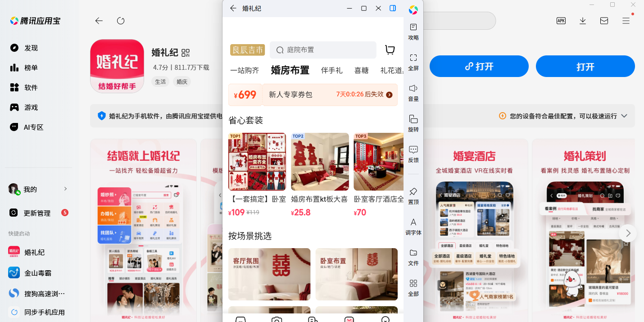Go back using the AppStore back arrow
Screen dimensions: 644x322
(x=99, y=21)
